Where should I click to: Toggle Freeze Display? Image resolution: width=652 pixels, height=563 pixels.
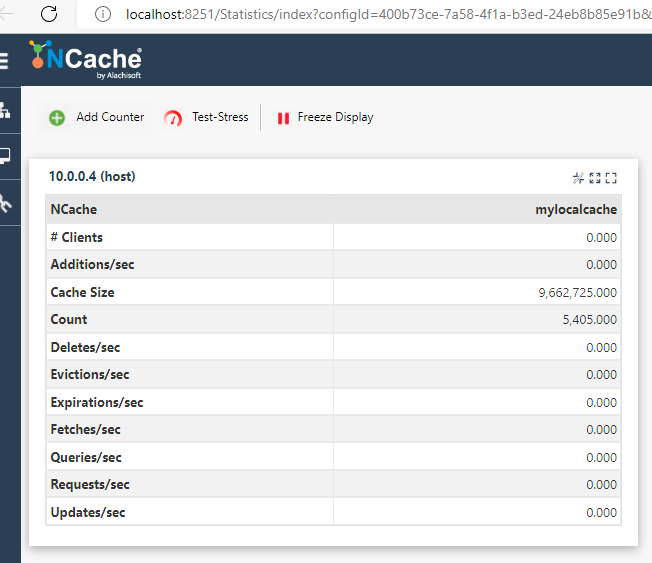(325, 117)
